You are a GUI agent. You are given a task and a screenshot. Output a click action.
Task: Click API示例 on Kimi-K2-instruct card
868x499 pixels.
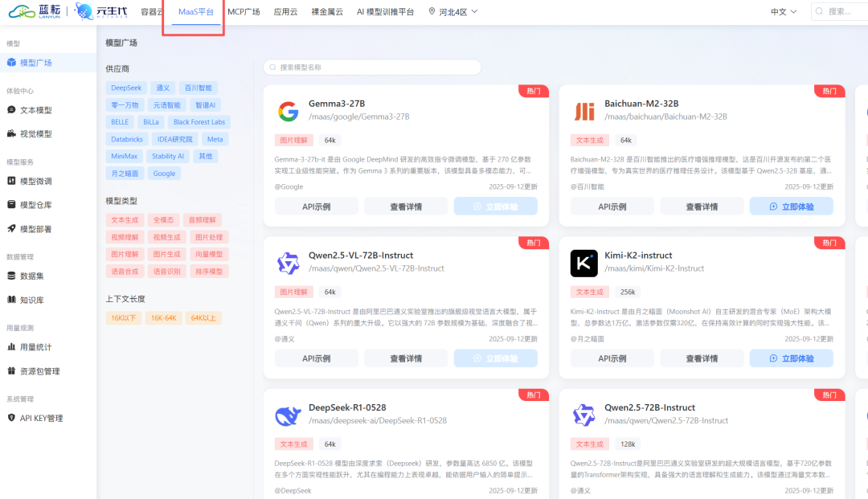612,358
